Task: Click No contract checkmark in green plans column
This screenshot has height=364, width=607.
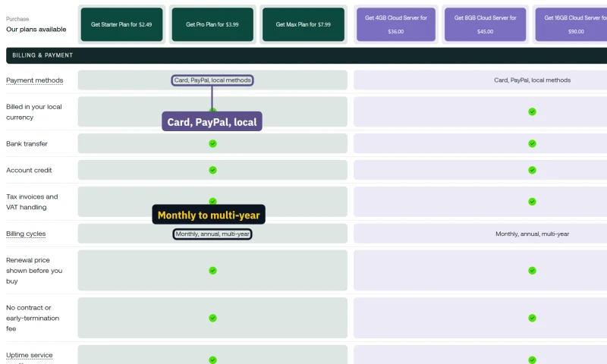Action: (x=212, y=318)
